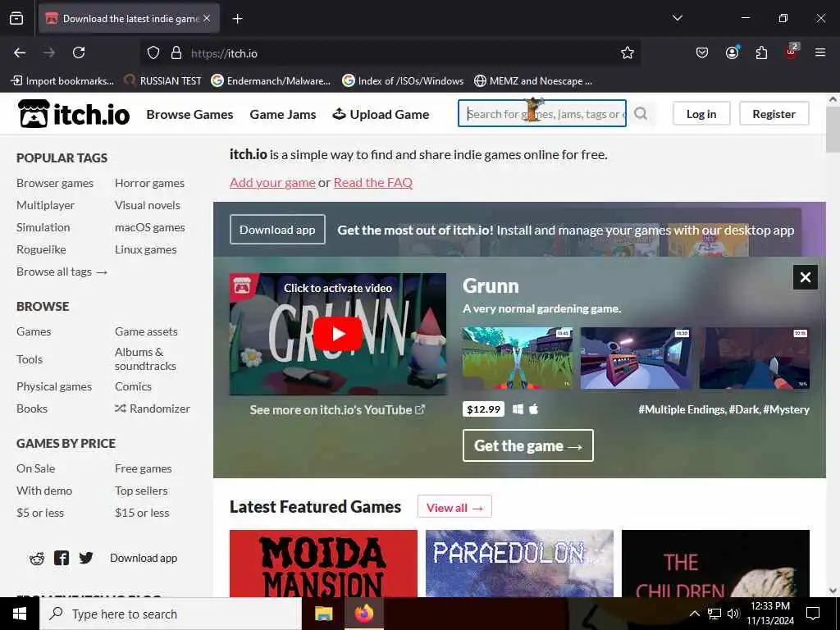Follow the Read the FAQ link
This screenshot has height=630, width=840.
click(x=373, y=182)
